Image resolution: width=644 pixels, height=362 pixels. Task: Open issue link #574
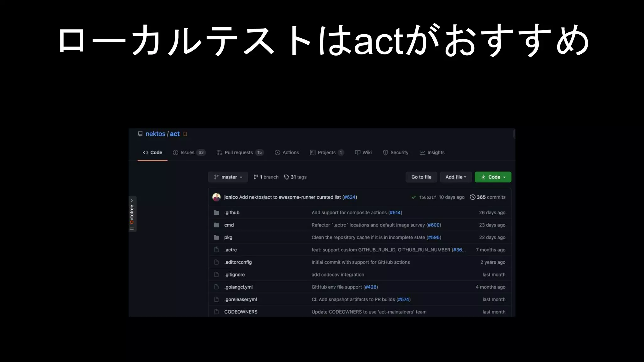click(403, 299)
